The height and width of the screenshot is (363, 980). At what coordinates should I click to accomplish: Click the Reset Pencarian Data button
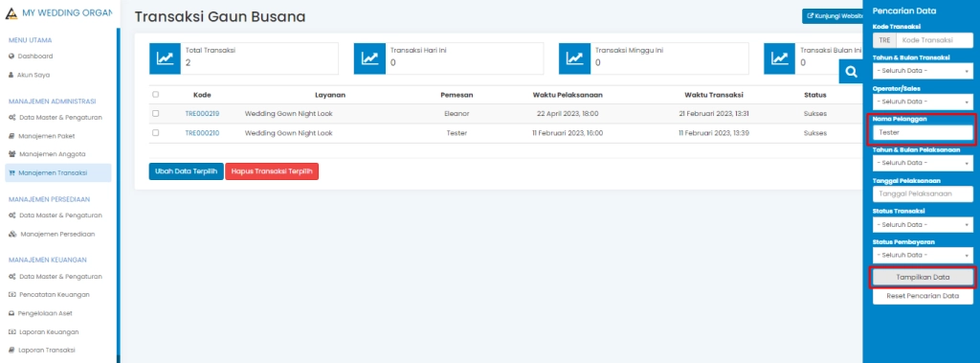(x=923, y=296)
